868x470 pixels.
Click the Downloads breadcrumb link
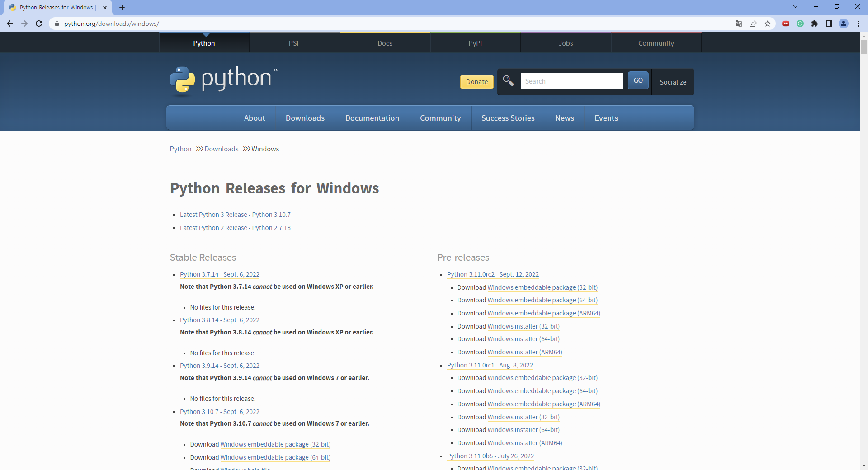tap(222, 149)
